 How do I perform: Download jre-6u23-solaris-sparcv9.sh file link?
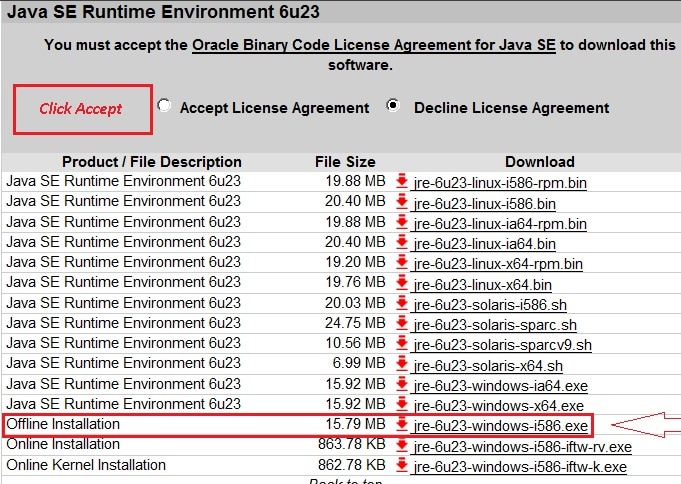(x=502, y=345)
